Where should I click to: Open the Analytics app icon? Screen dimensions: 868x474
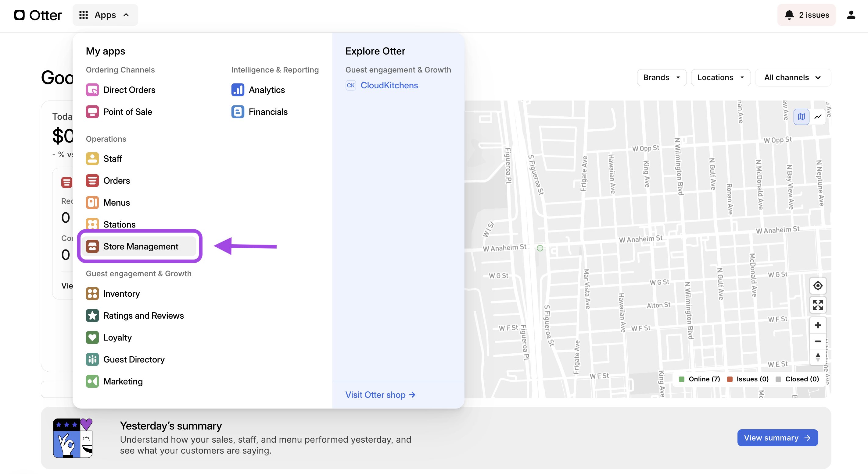click(x=238, y=90)
